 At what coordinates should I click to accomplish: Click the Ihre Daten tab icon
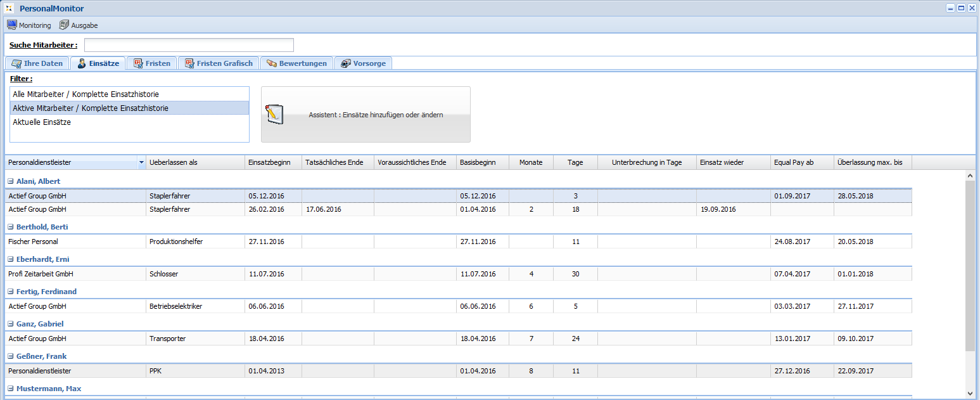pos(16,63)
